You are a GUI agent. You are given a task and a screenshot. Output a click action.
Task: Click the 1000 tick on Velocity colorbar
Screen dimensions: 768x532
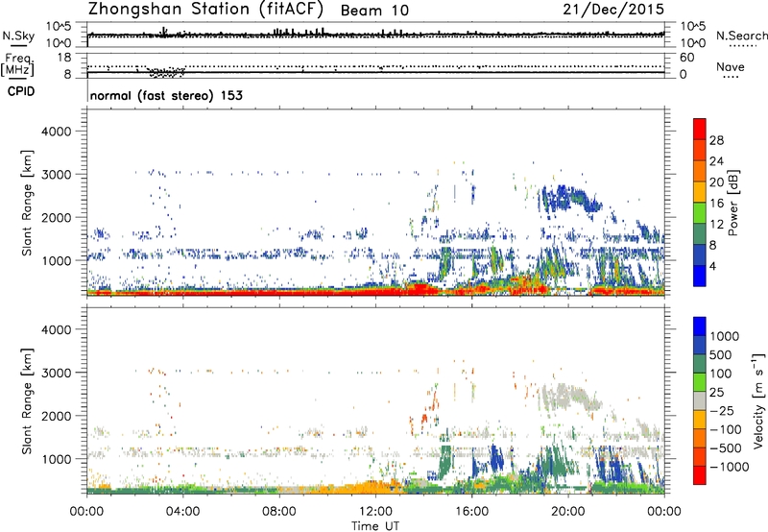point(724,336)
